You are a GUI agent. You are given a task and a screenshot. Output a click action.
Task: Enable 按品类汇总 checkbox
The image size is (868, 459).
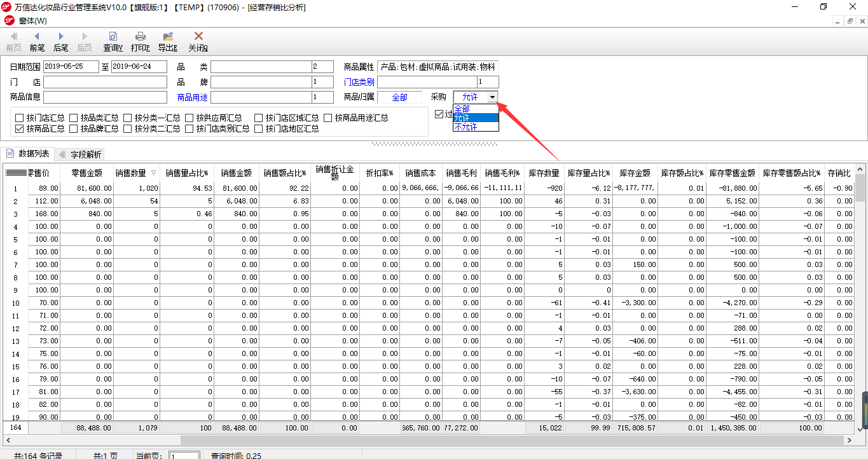pyautogui.click(x=74, y=118)
